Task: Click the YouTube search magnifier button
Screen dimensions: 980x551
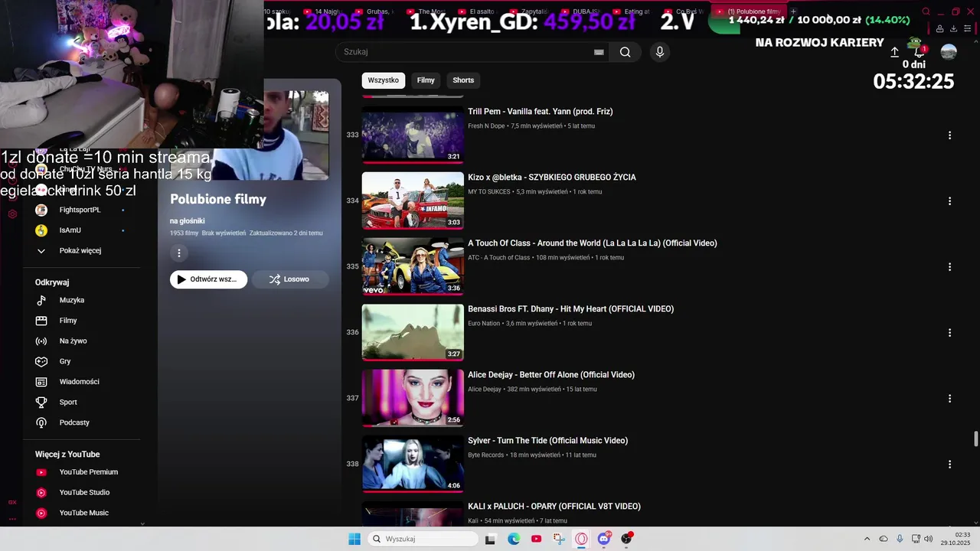Action: click(x=625, y=52)
